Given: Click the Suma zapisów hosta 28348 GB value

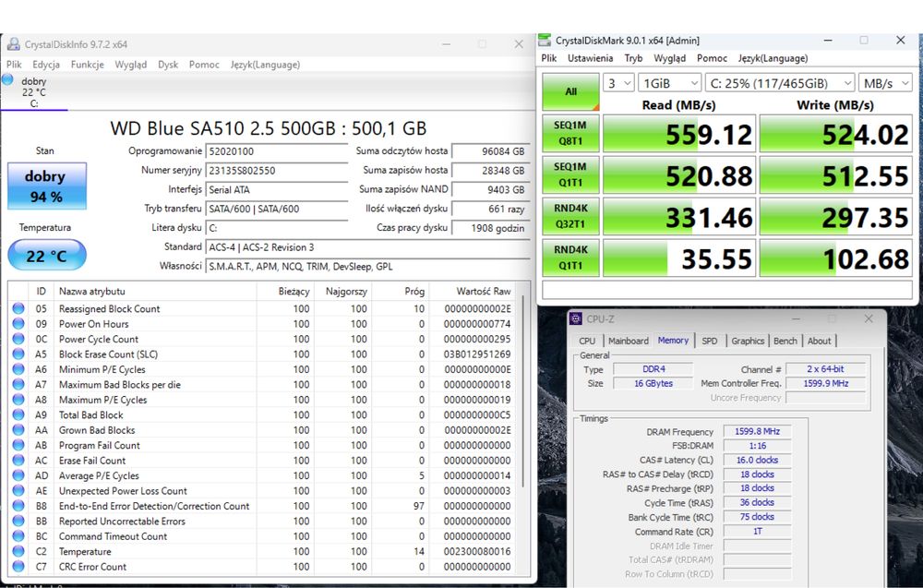Looking at the screenshot, I should [x=490, y=170].
